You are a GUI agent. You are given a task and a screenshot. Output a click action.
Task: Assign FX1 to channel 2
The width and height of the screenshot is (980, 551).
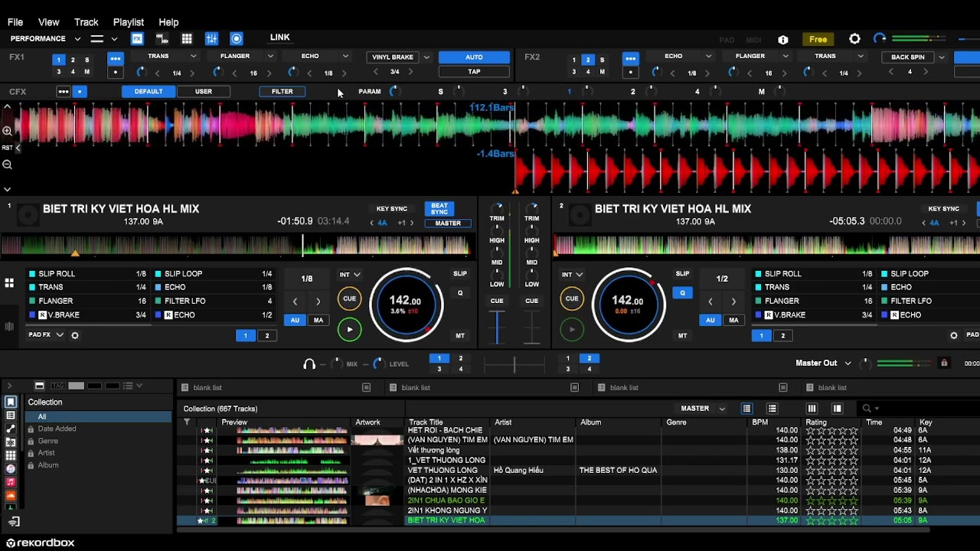click(x=73, y=60)
